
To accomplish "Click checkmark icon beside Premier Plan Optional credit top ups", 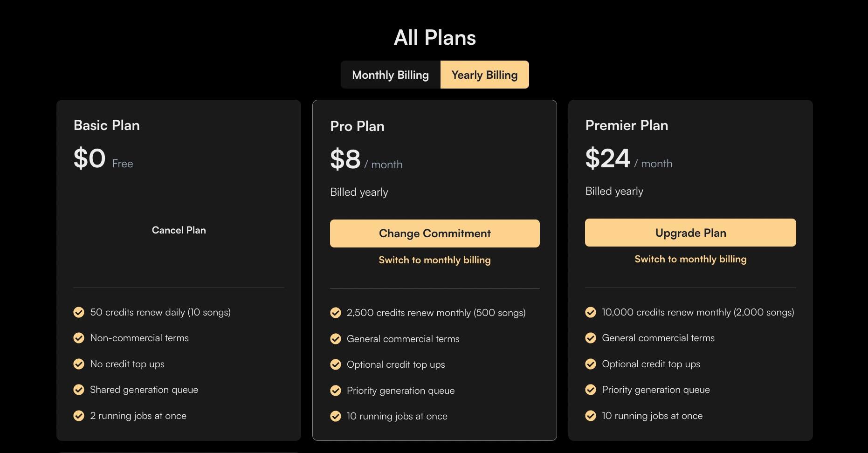I will [x=591, y=364].
